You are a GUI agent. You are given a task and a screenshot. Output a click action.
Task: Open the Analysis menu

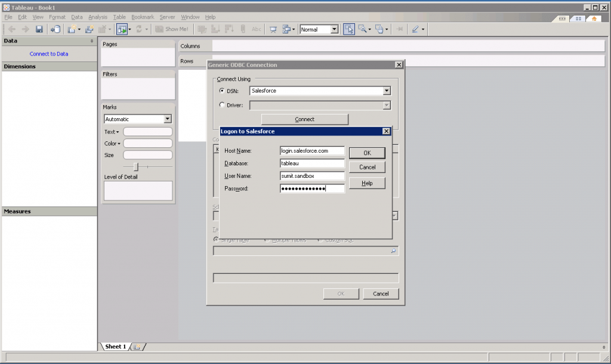point(98,17)
